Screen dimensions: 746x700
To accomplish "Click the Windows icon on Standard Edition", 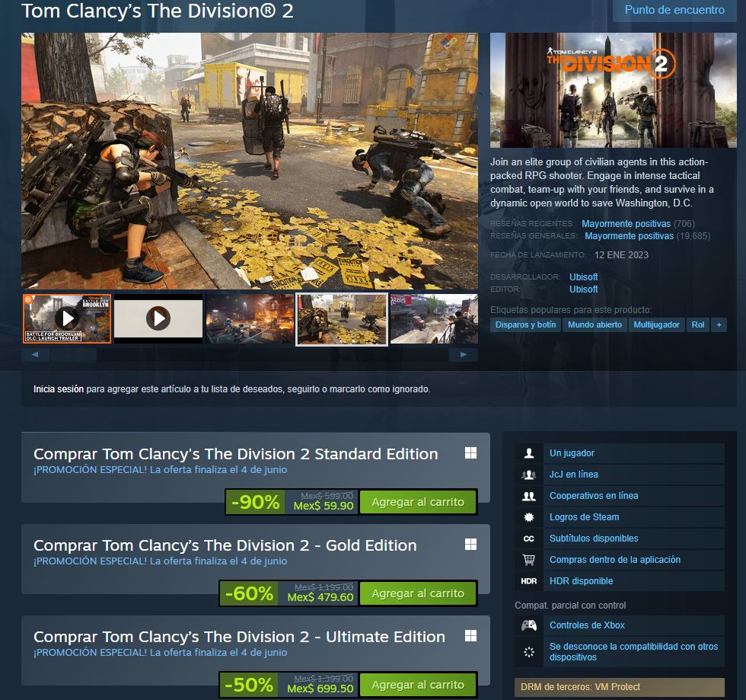I will 470,453.
